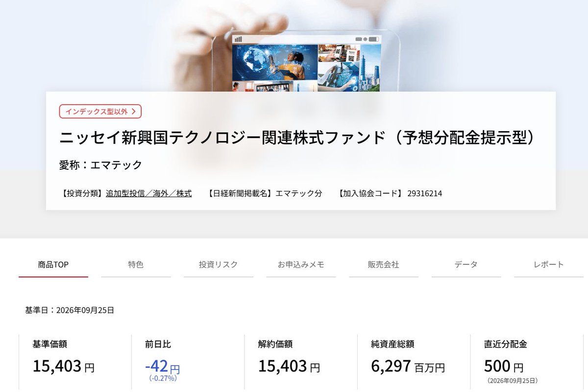Open the データ tab
Screen dimensions: 588x392
[x=466, y=265]
